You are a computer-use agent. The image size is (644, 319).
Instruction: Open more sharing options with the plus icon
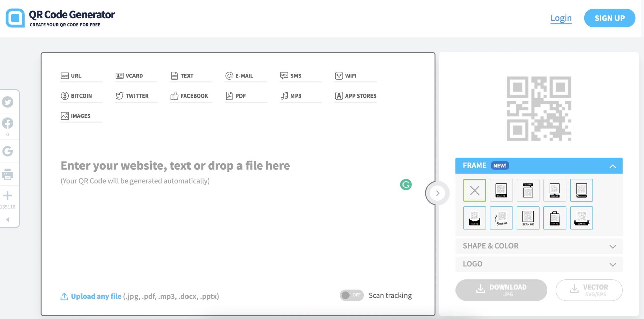tap(8, 195)
